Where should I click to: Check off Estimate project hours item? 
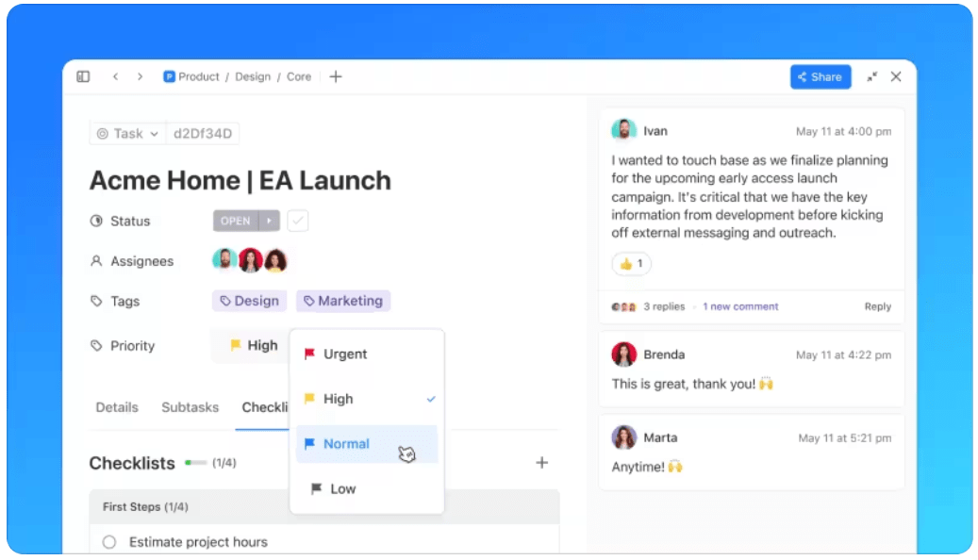click(x=109, y=542)
